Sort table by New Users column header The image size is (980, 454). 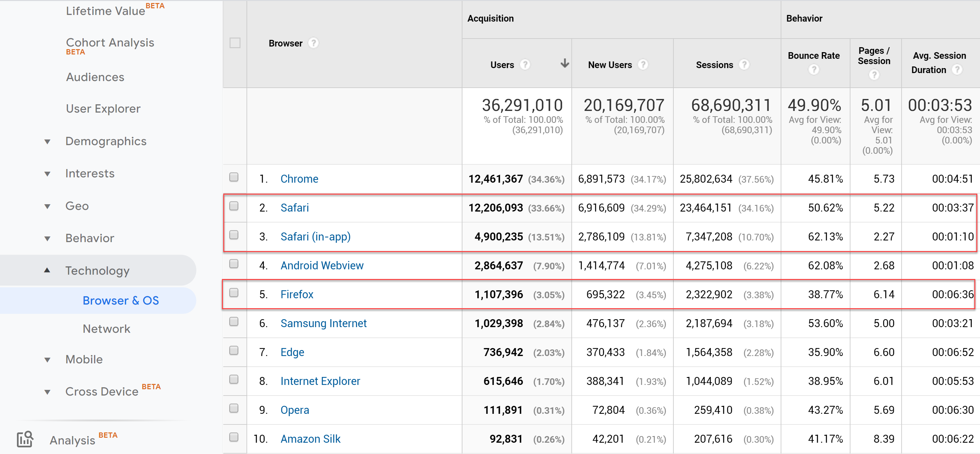(x=610, y=65)
